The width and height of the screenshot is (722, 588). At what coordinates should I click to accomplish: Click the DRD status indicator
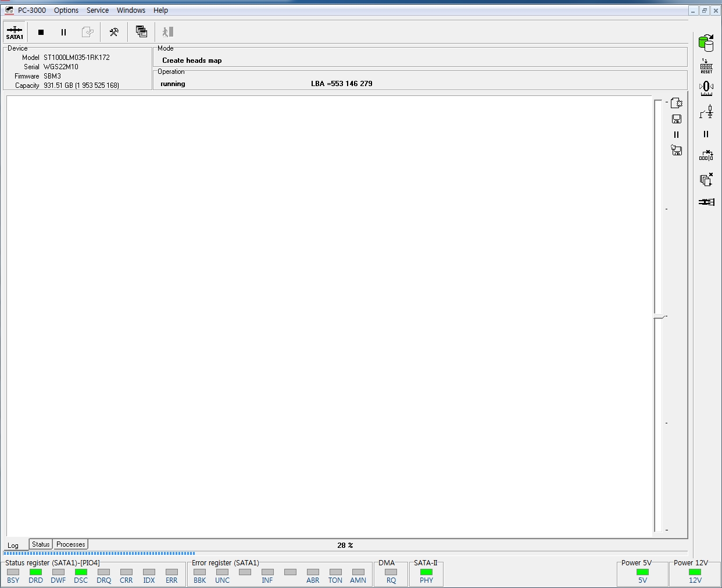tap(35, 572)
